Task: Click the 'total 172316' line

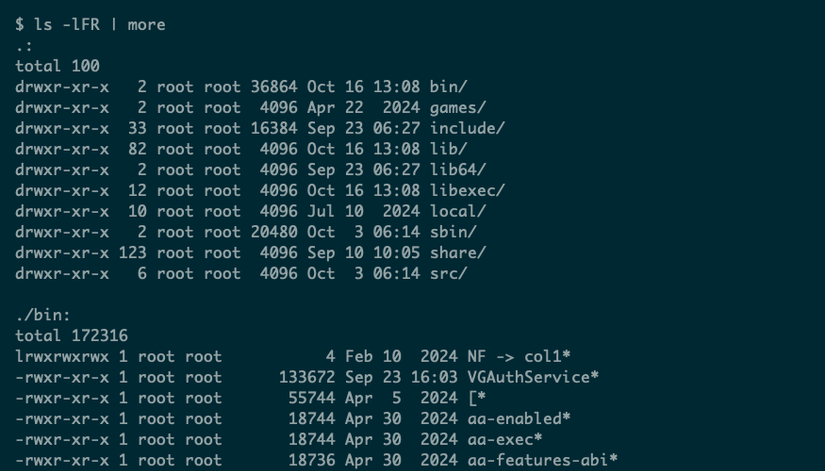Action: pyautogui.click(x=72, y=336)
